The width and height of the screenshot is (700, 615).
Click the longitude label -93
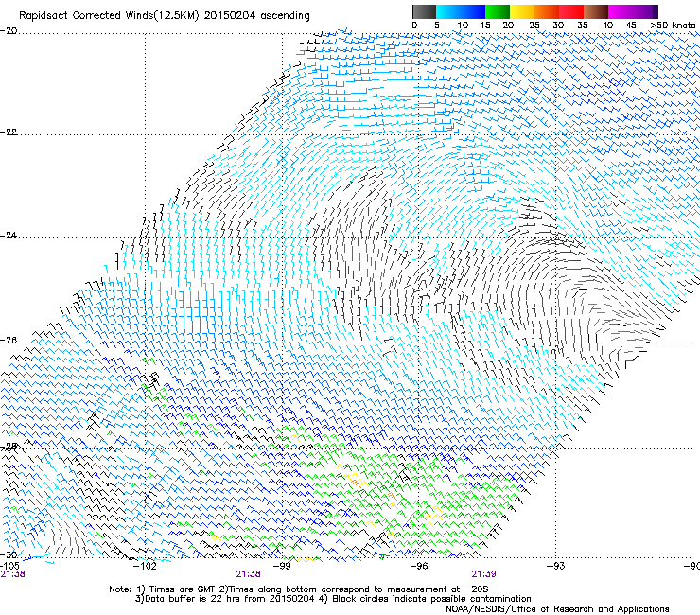pos(556,566)
